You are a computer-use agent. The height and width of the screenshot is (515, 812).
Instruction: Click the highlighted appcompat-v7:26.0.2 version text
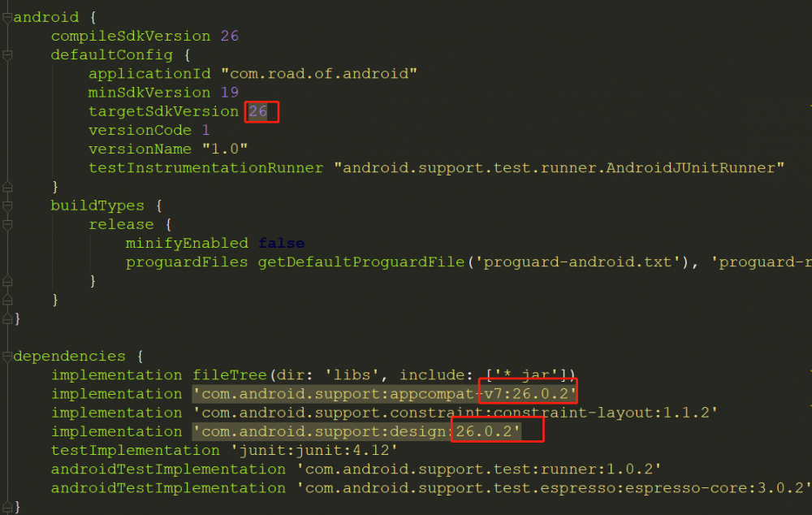point(527,393)
